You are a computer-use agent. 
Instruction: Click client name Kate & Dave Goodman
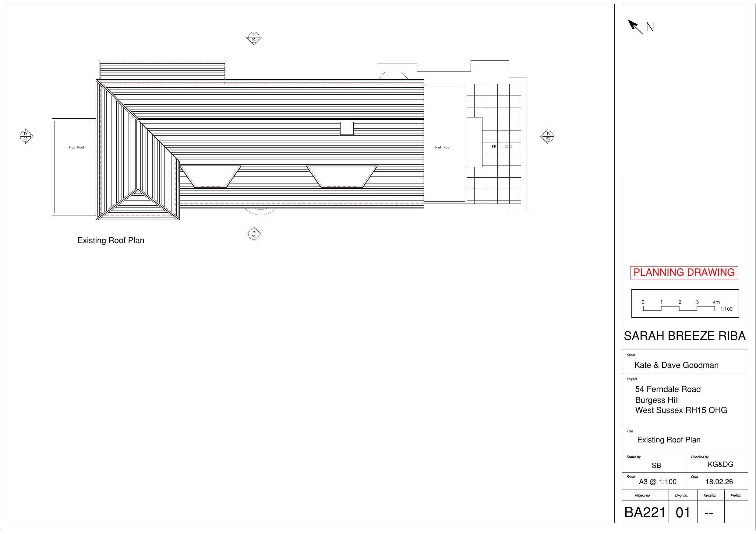coord(676,365)
